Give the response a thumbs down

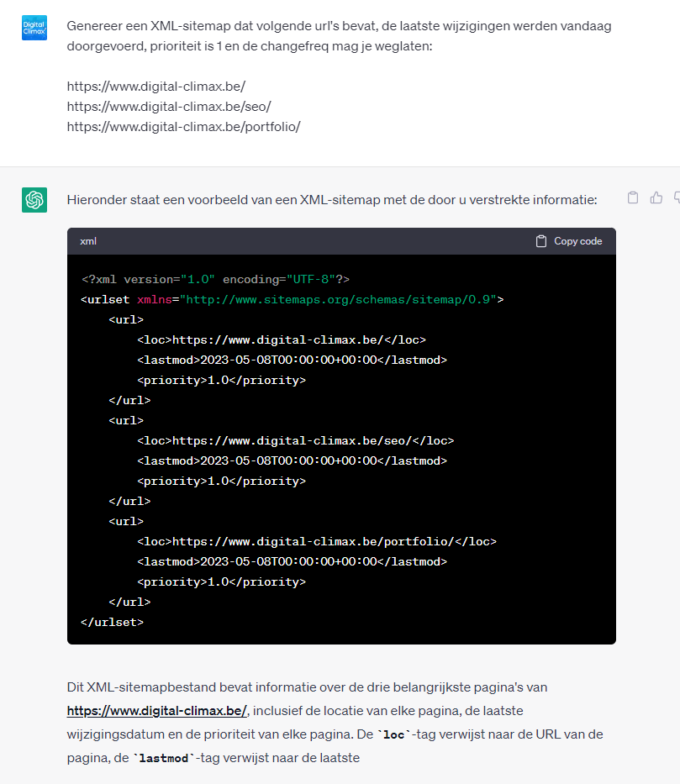coord(677,198)
